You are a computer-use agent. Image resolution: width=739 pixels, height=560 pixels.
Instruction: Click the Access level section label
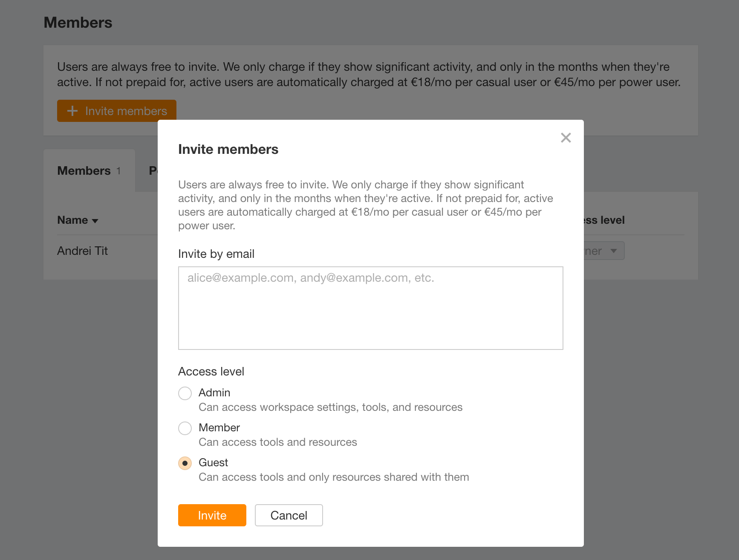point(211,372)
